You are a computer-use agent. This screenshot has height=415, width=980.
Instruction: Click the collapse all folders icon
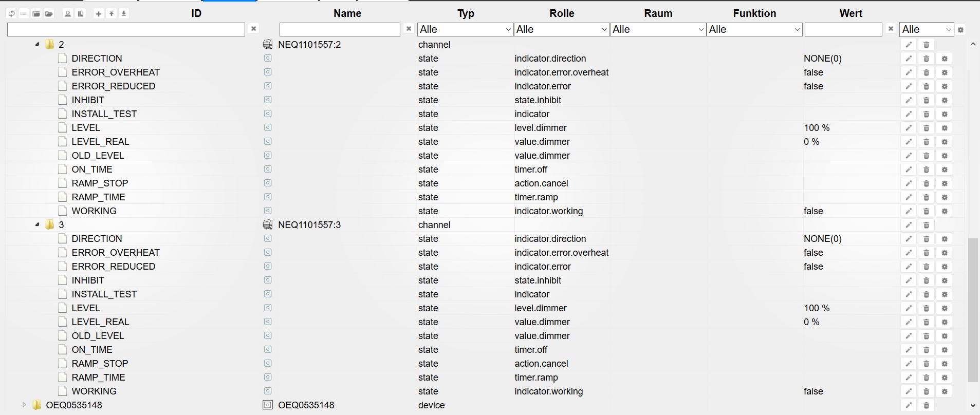pyautogui.click(x=36, y=14)
